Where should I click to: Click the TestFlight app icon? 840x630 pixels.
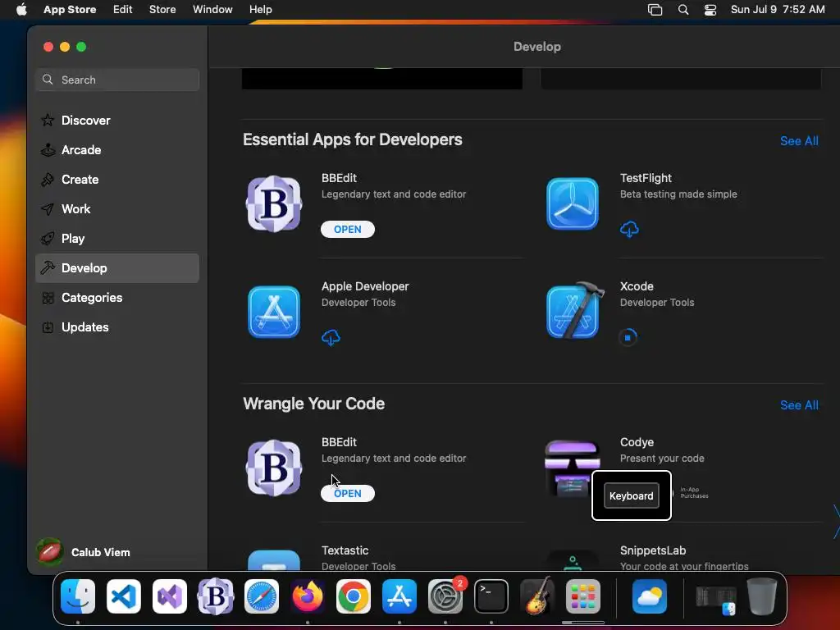572,203
